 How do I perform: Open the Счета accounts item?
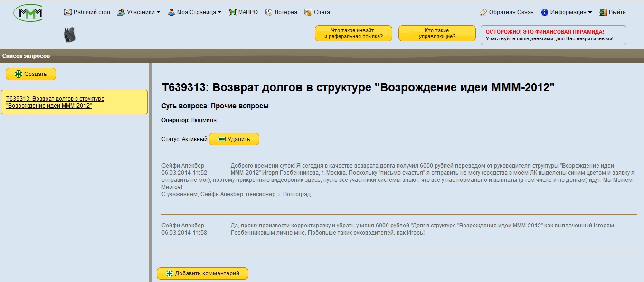(x=317, y=12)
